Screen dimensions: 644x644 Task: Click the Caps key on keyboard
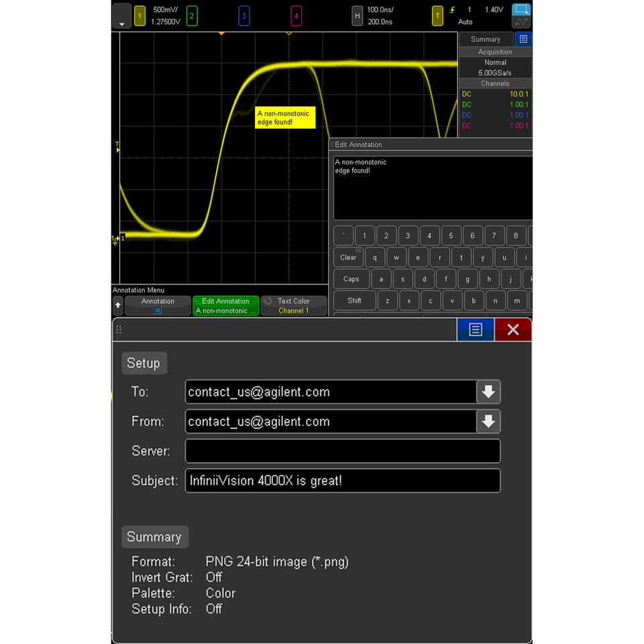point(351,279)
